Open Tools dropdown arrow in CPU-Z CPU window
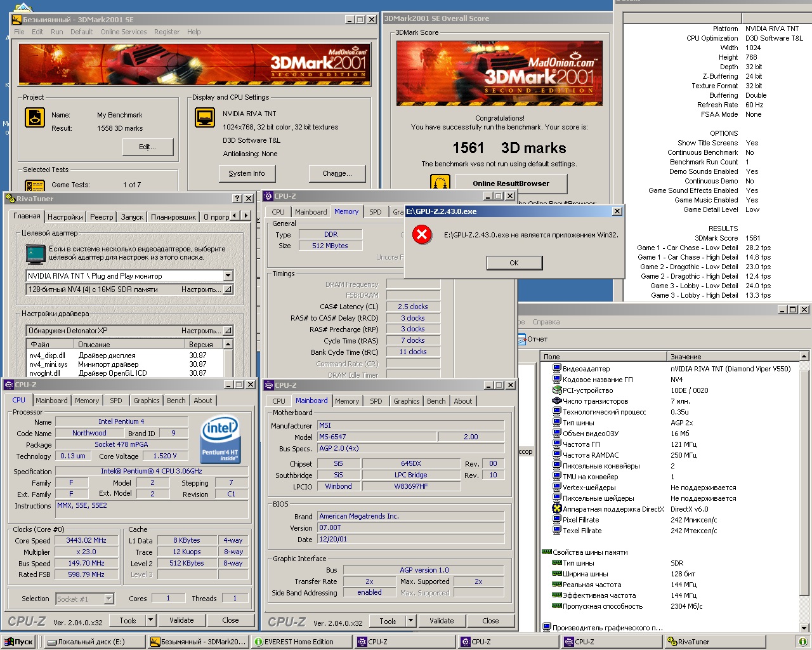Screen dimensions: 812x650 pos(151,620)
